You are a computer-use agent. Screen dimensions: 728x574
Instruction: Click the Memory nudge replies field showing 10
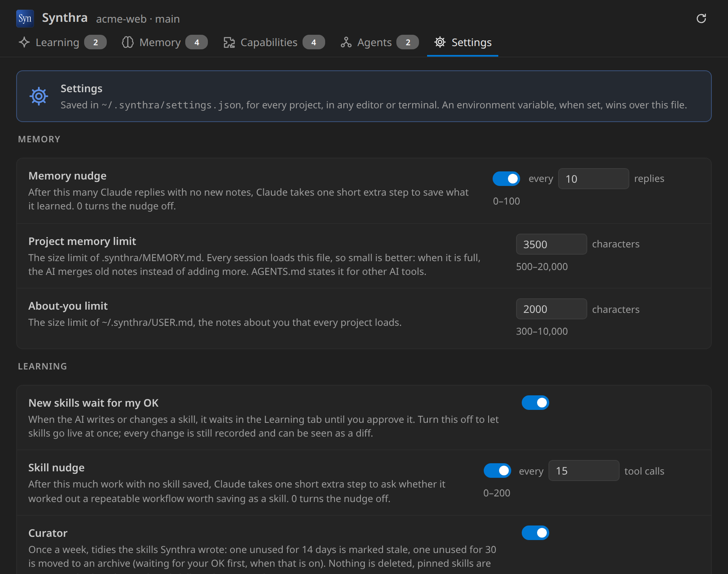coord(593,179)
